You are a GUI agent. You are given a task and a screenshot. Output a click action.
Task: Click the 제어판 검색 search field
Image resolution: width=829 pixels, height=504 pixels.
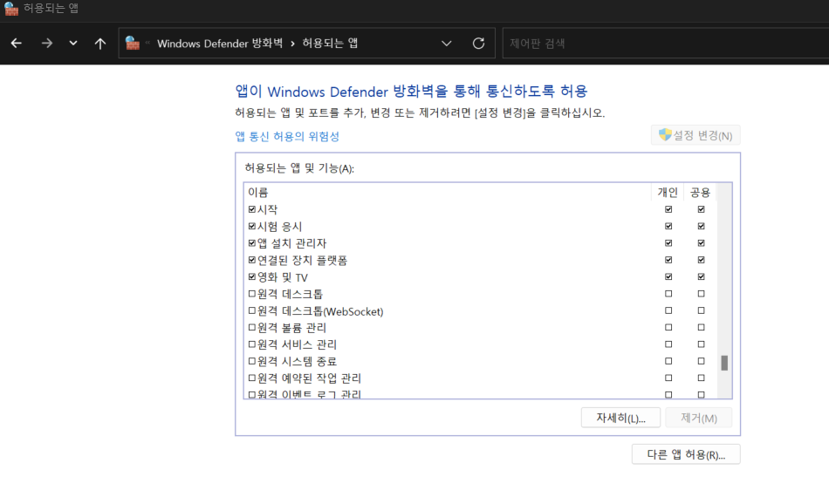(665, 44)
